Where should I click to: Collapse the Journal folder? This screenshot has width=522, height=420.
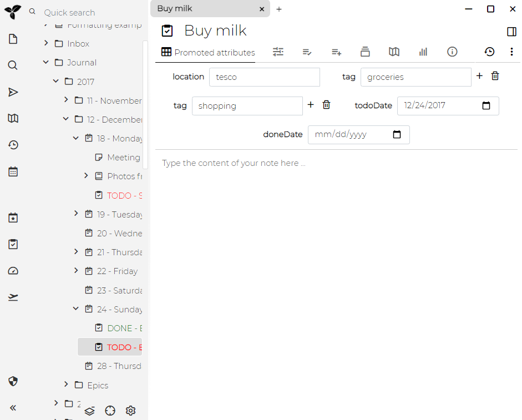pyautogui.click(x=46, y=62)
